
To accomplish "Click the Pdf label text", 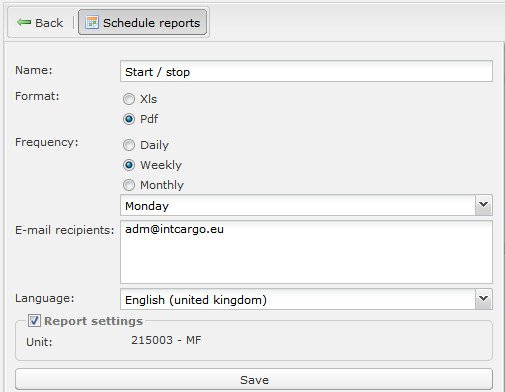I will [149, 119].
